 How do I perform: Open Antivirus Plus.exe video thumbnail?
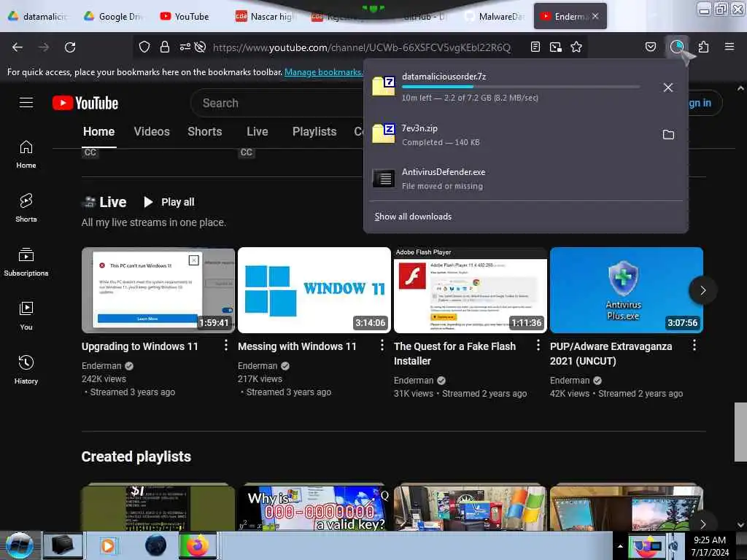click(627, 290)
